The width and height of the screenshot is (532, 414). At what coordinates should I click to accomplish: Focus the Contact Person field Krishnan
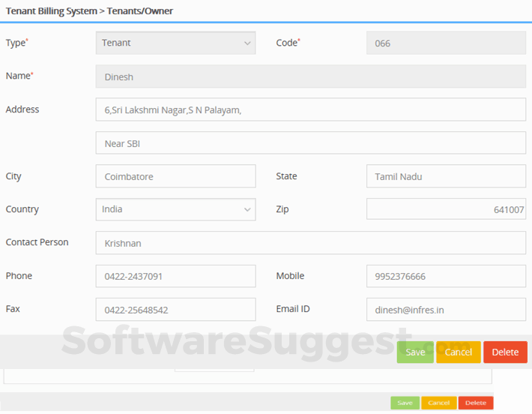click(311, 243)
